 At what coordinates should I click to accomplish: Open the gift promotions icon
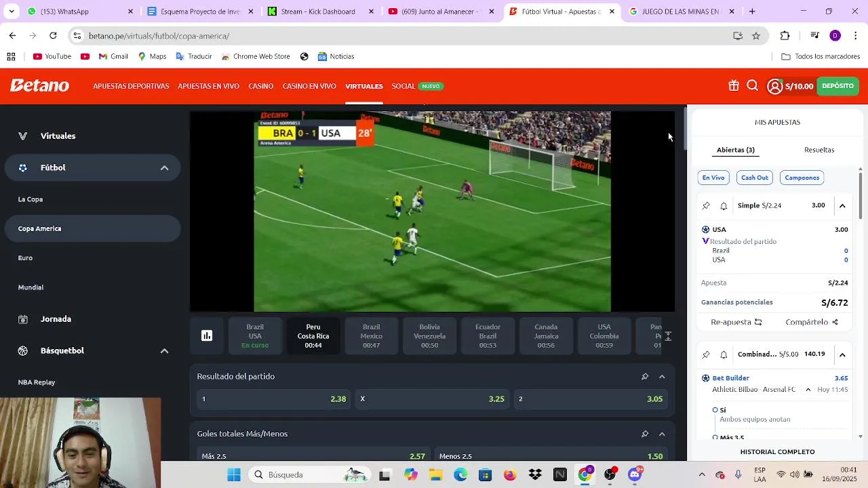(x=734, y=86)
